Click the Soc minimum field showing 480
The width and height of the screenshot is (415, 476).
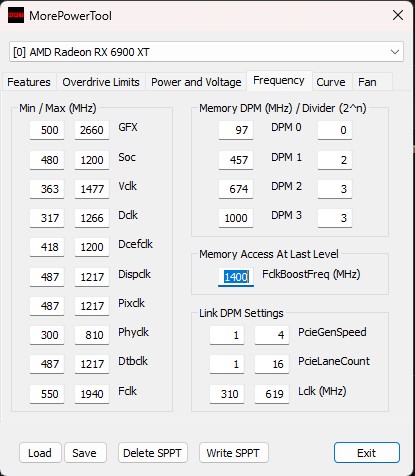(x=47, y=160)
